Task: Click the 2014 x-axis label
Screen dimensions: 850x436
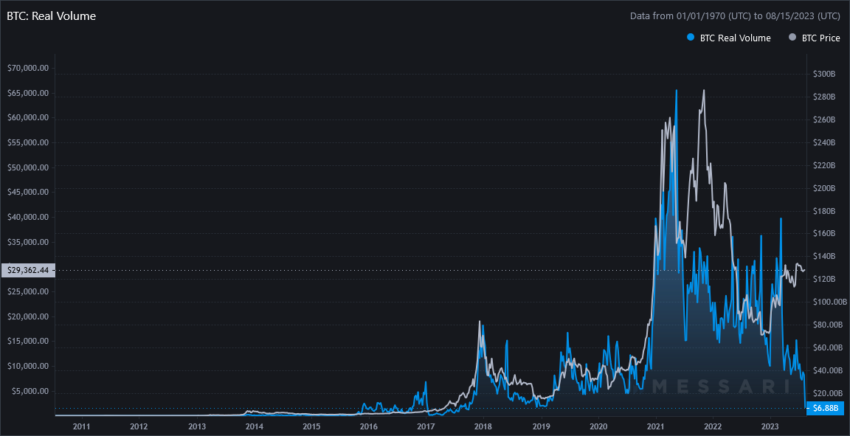Action: coord(254,426)
